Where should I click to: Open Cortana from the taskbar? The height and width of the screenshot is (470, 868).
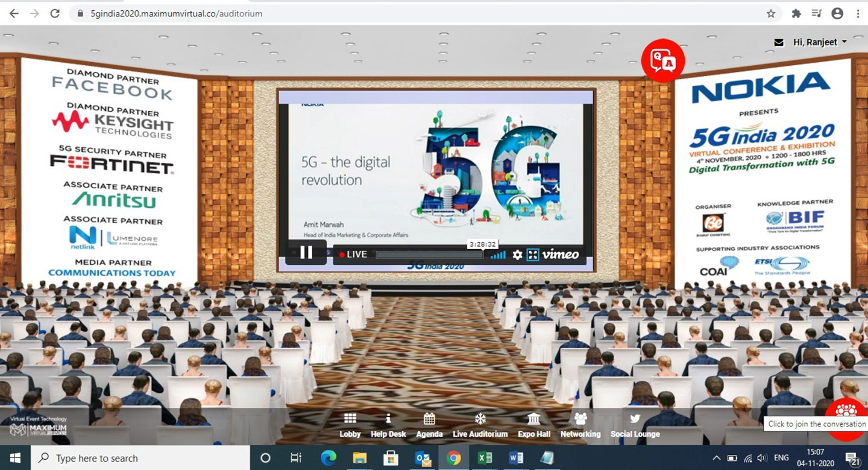coord(265,458)
